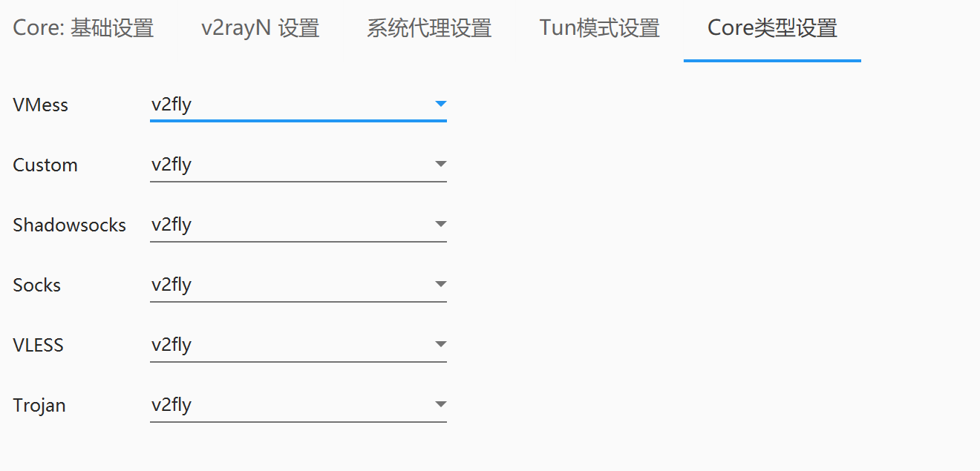Open the Custom core type dropdown
Viewport: 980px width, 471px height.
(297, 164)
